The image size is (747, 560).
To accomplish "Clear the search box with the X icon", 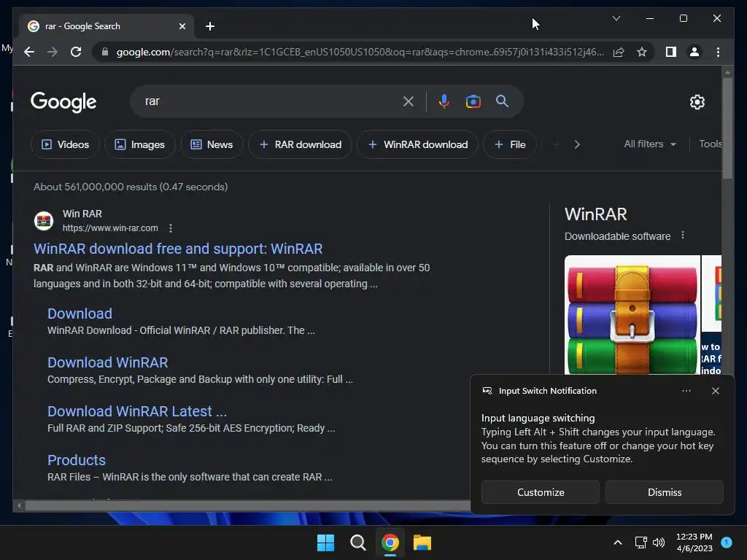I will [409, 101].
